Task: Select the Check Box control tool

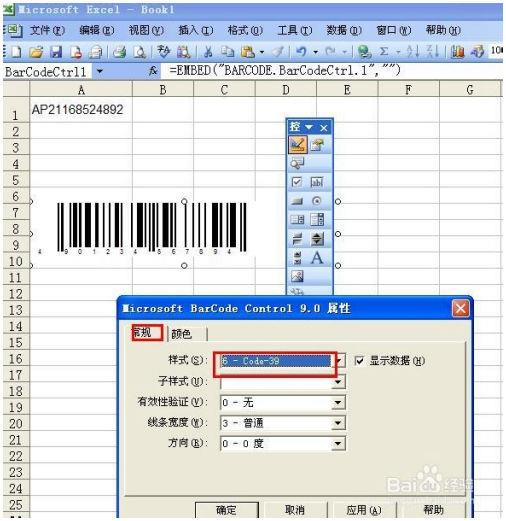Action: point(297,182)
